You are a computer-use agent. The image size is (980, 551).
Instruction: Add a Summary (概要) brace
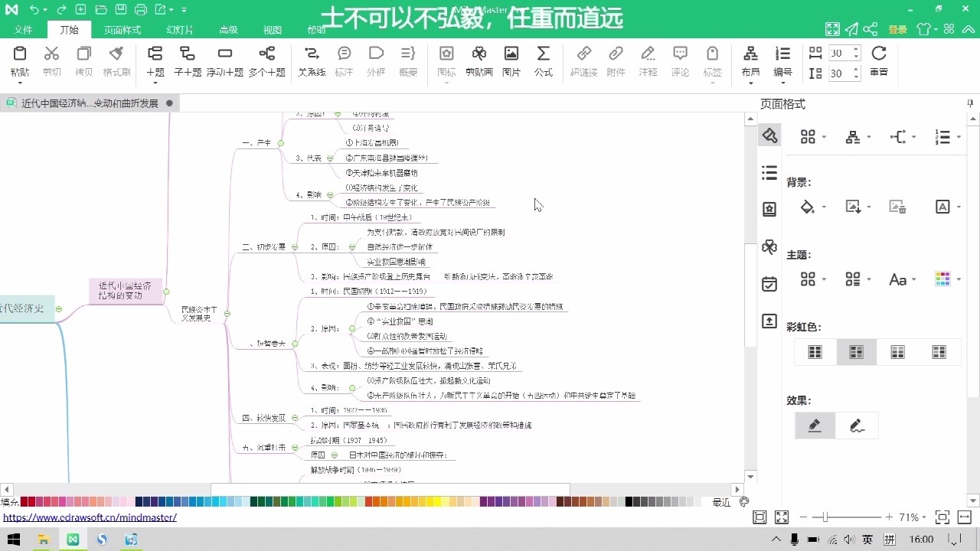[x=408, y=60]
